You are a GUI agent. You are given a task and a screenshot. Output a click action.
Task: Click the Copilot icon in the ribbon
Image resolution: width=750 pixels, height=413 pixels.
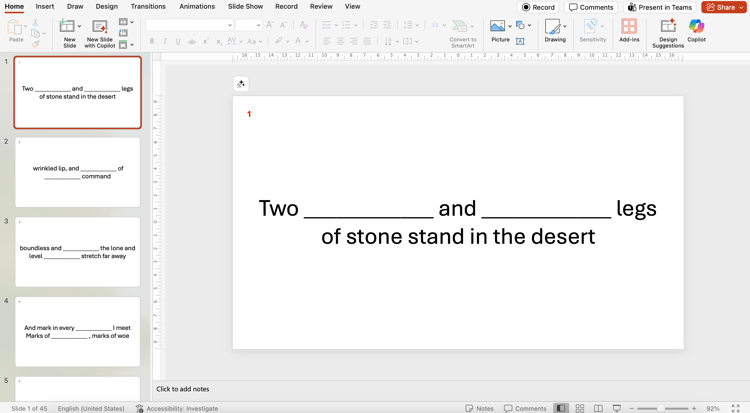(x=696, y=27)
